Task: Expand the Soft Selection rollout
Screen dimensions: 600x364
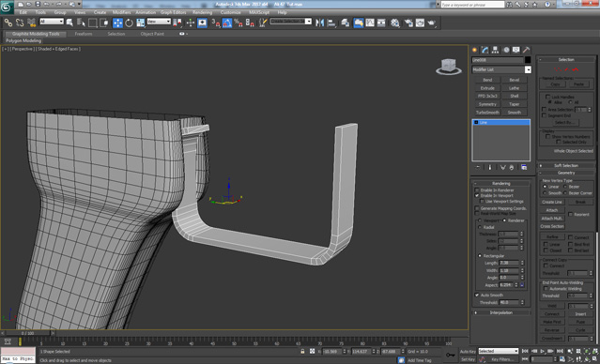Action: click(566, 165)
